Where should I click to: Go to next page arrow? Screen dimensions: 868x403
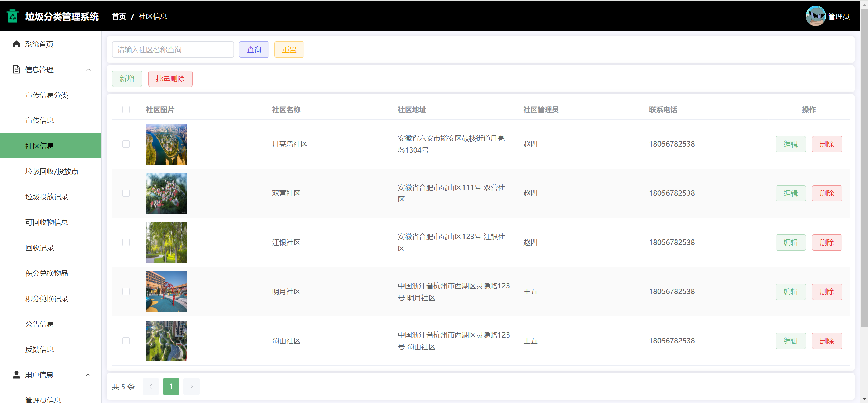click(x=192, y=386)
